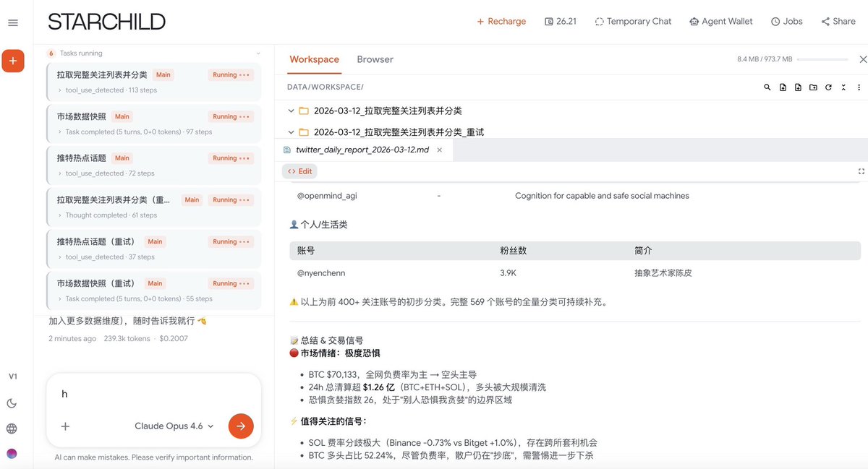868x469 pixels.
Task: Click the 个人/生活类 section heading
Action: tap(318, 225)
